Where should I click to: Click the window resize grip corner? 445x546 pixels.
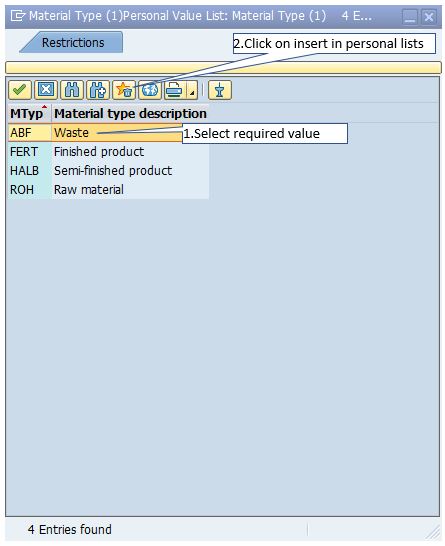pyautogui.click(x=434, y=532)
